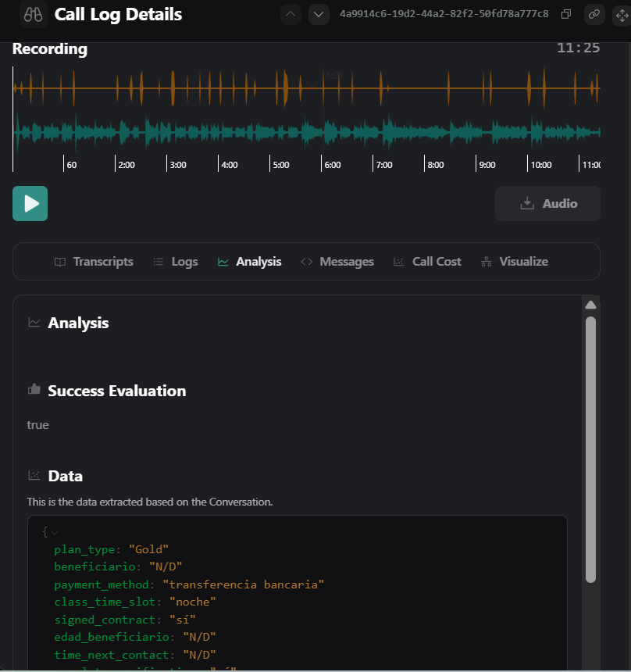631x672 pixels.
Task: Click the move/drag panel icon
Action: click(621, 14)
